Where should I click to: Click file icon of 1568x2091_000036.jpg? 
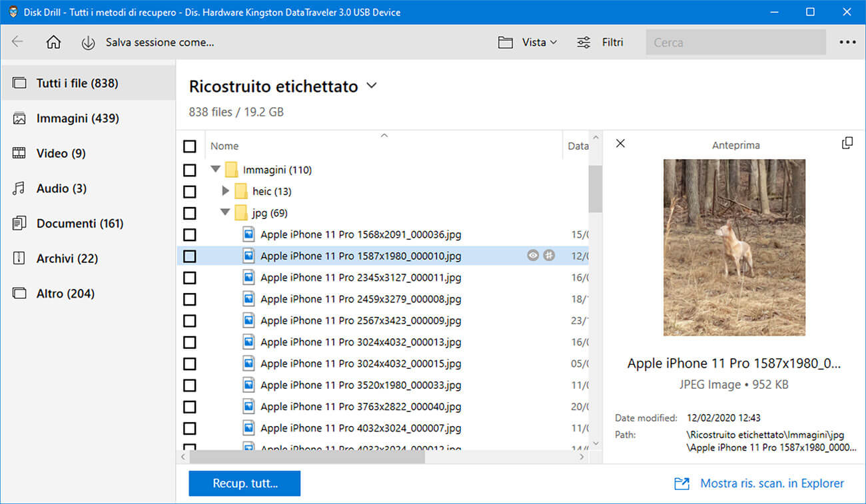(249, 234)
